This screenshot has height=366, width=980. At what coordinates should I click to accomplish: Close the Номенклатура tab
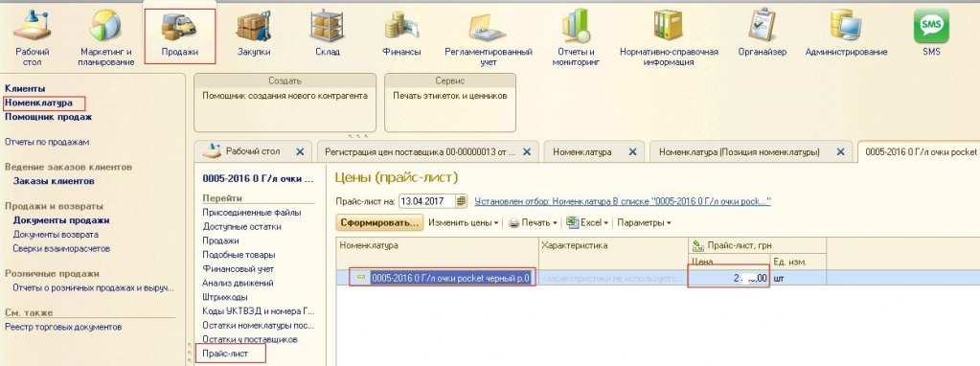pos(632,151)
